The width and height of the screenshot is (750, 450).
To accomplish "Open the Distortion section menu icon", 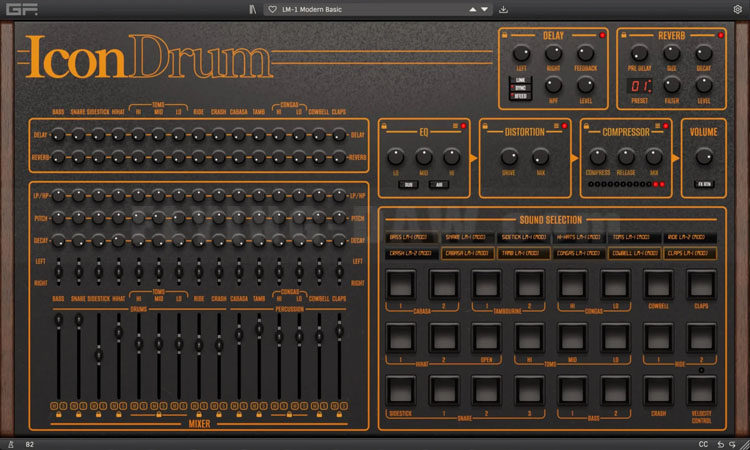I will tap(556, 126).
